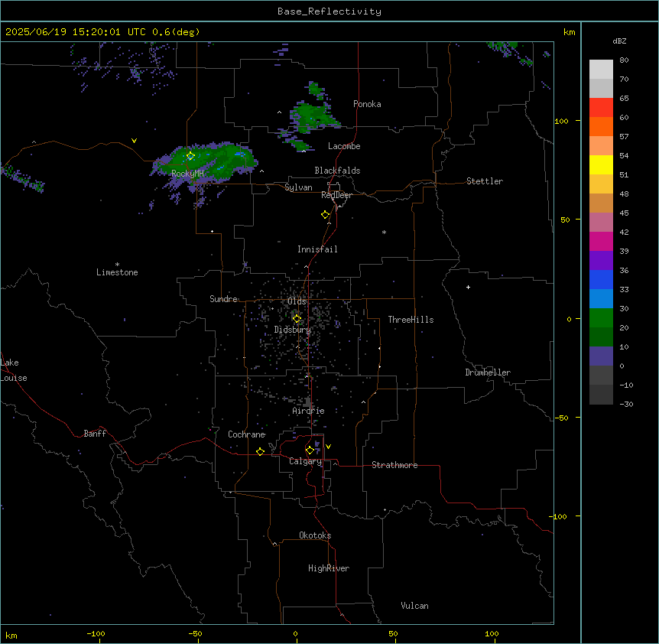Click the Lake Louise label
The width and height of the screenshot is (659, 644).
click(x=14, y=370)
